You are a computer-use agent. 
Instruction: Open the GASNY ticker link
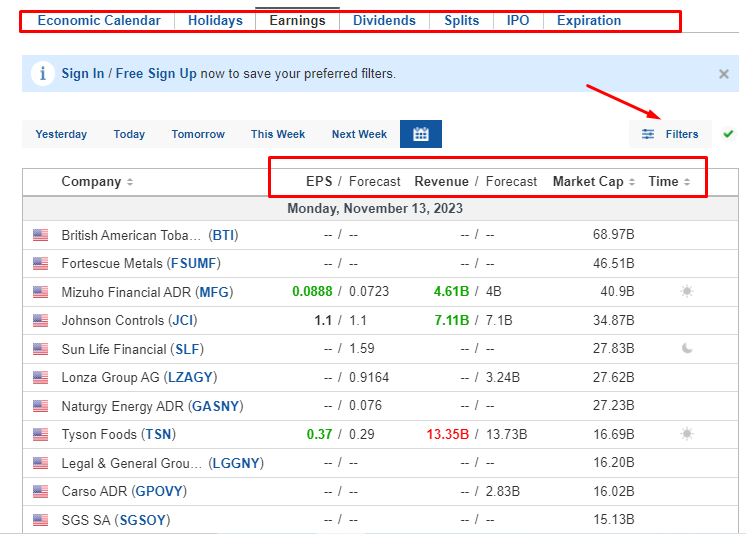(216, 406)
